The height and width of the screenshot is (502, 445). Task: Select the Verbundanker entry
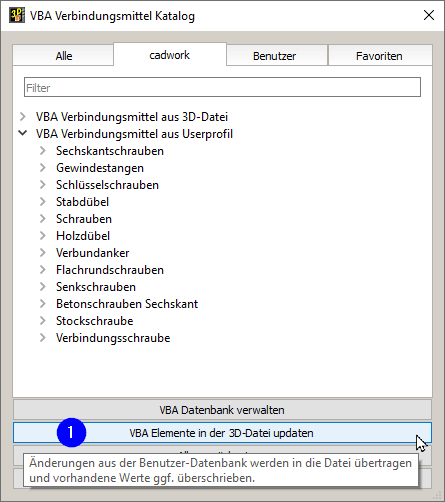pyautogui.click(x=93, y=253)
